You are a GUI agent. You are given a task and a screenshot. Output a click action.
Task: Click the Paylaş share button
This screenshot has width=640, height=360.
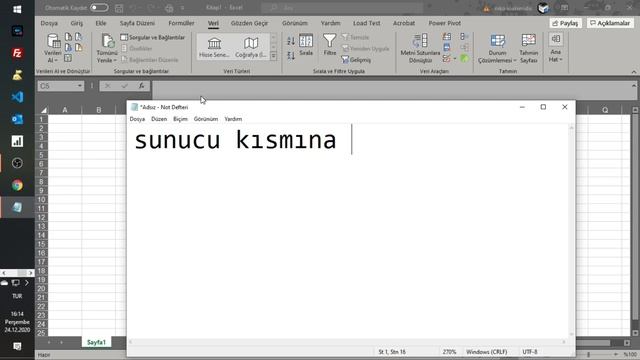click(x=565, y=23)
